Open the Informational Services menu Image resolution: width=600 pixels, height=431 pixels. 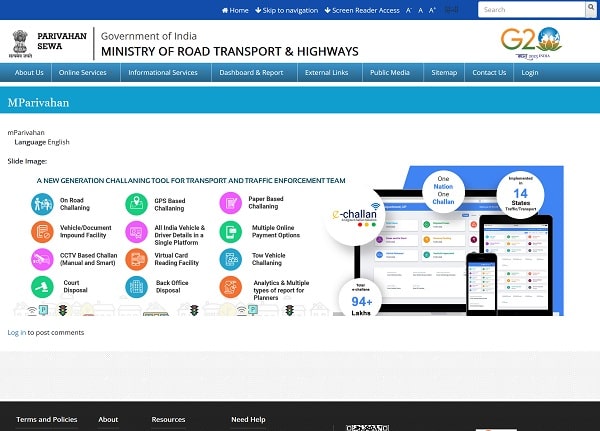(x=163, y=72)
